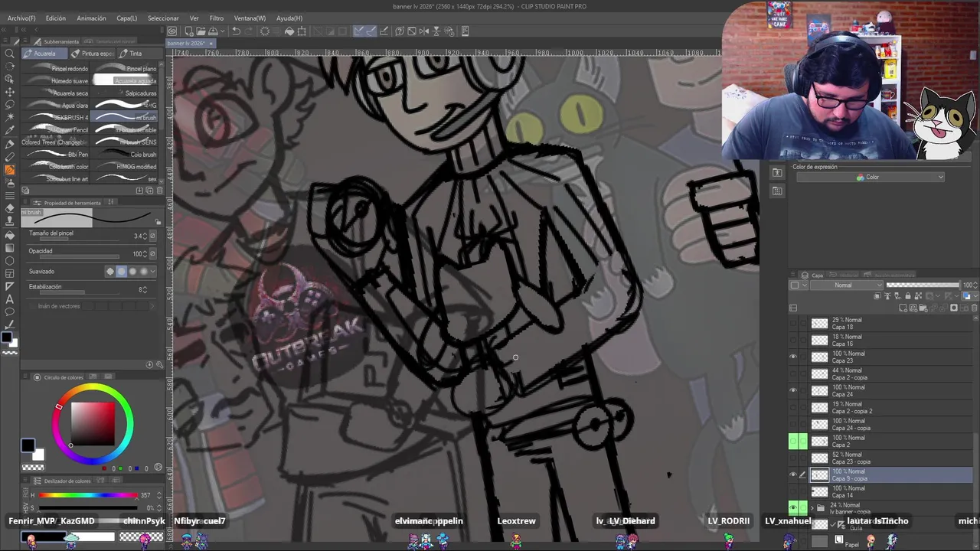Show hidden layer Capa 18
This screenshot has width=980, height=551.
pos(793,323)
